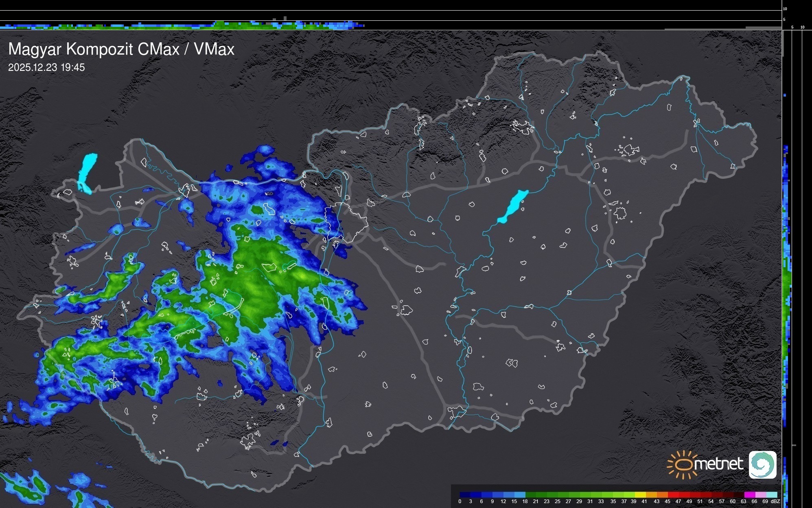Image resolution: width=812 pixels, height=508 pixels.
Task: Click the metnet wordmark text
Action: coord(718,464)
